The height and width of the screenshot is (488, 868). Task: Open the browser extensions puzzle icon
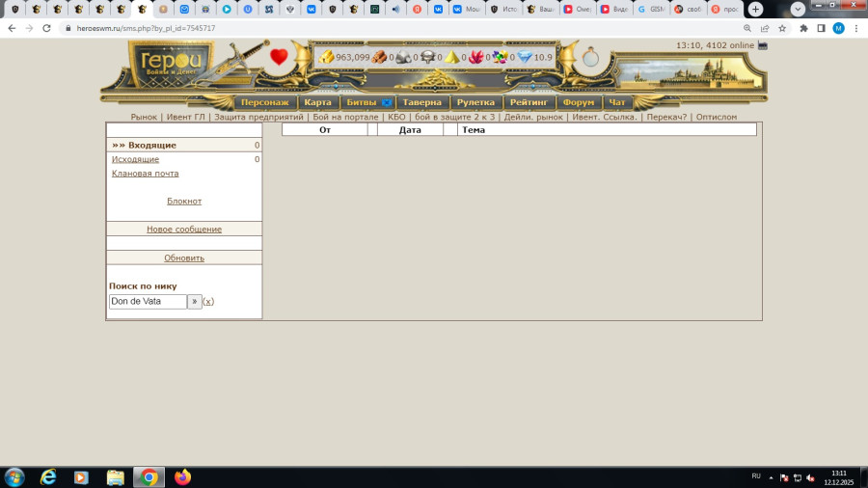pyautogui.click(x=803, y=28)
